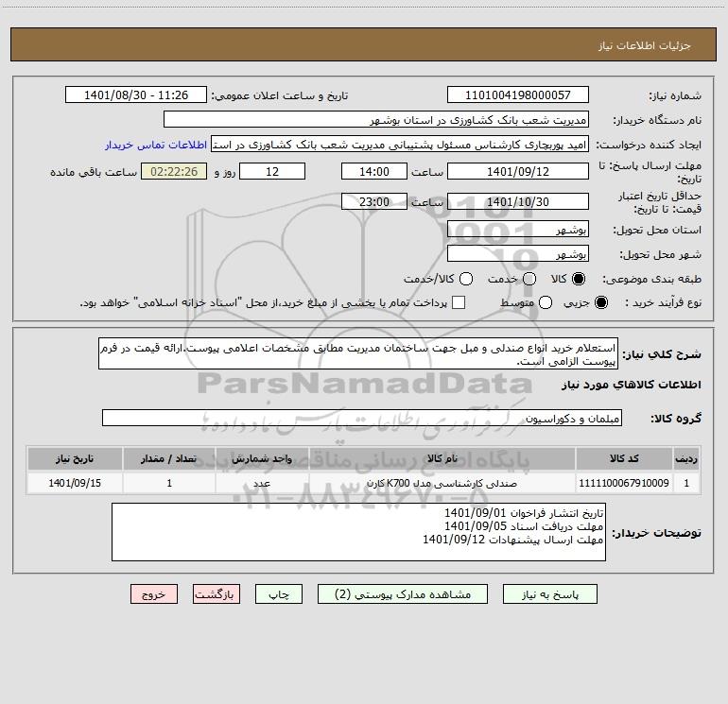The width and height of the screenshot is (728, 704).
Task: Click the واحد شمارش column header
Action: click(x=262, y=458)
